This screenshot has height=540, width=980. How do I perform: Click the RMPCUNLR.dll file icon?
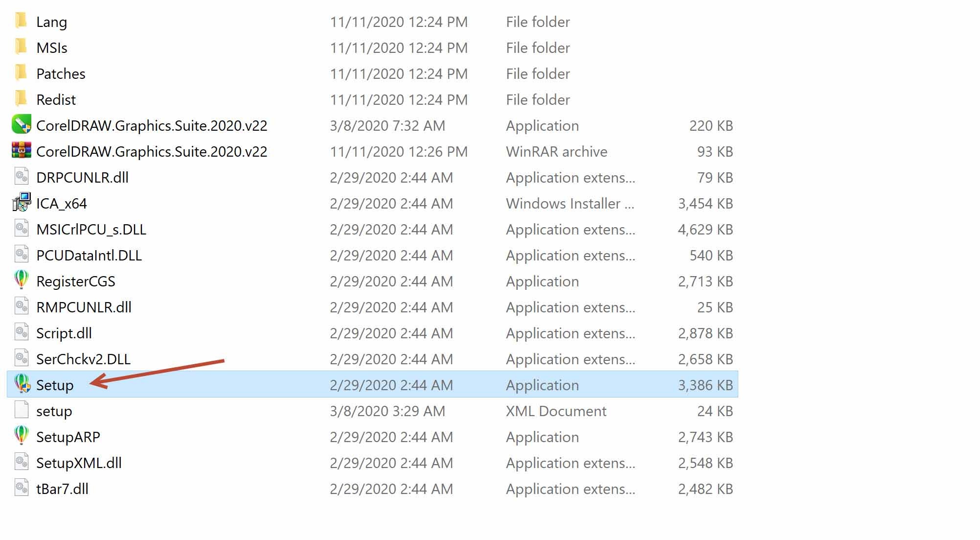[x=22, y=306]
